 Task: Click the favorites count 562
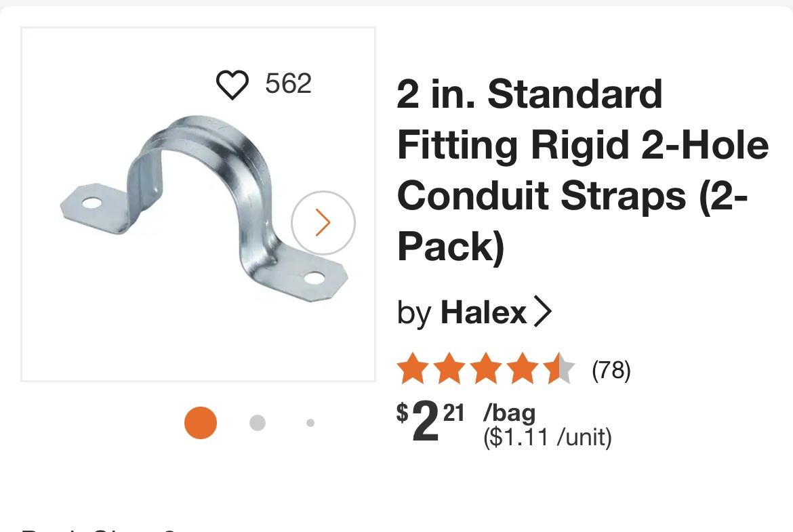pyautogui.click(x=288, y=83)
